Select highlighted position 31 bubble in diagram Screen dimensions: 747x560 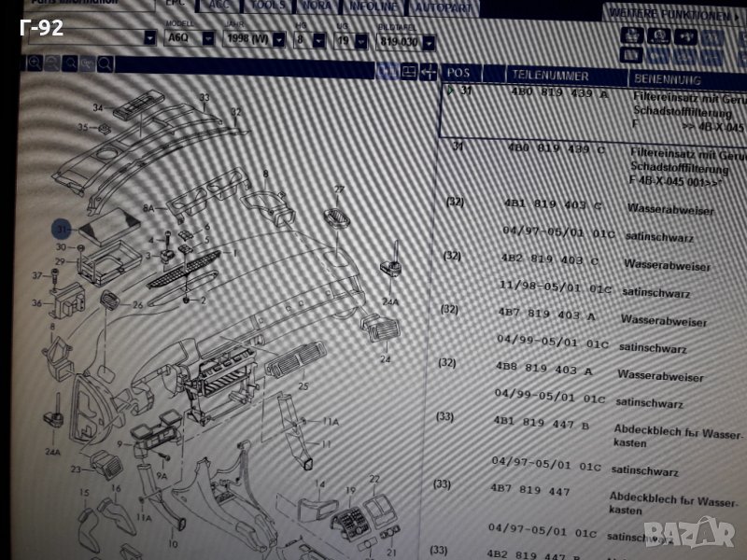tap(63, 229)
